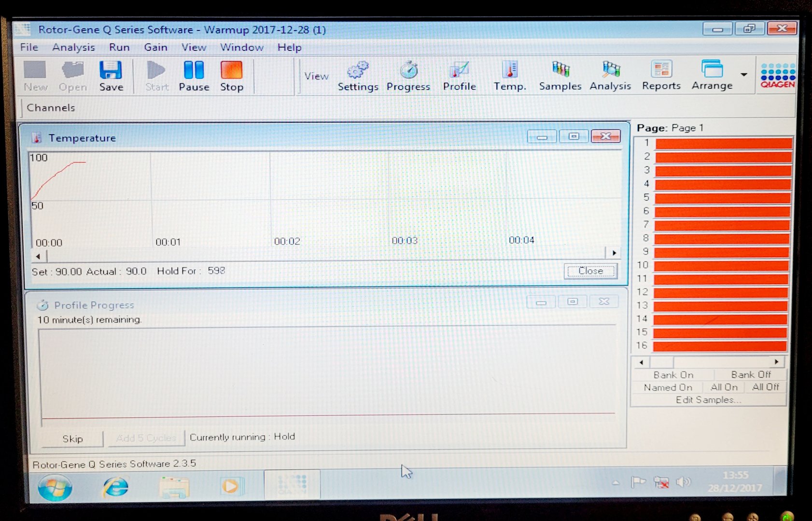Viewport: 812px width, 521px height.
Task: Click the Arrange windows icon
Action: [x=712, y=76]
